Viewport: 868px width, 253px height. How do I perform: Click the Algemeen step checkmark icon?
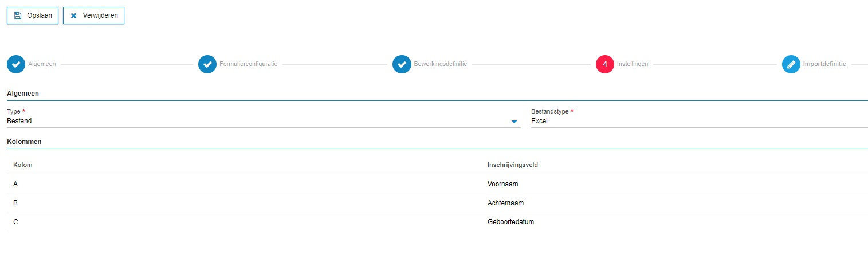(x=16, y=64)
